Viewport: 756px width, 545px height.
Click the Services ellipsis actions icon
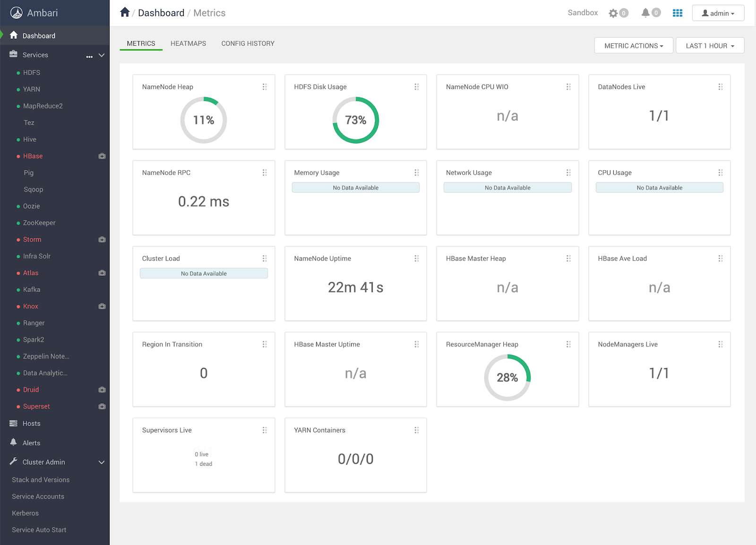89,57
